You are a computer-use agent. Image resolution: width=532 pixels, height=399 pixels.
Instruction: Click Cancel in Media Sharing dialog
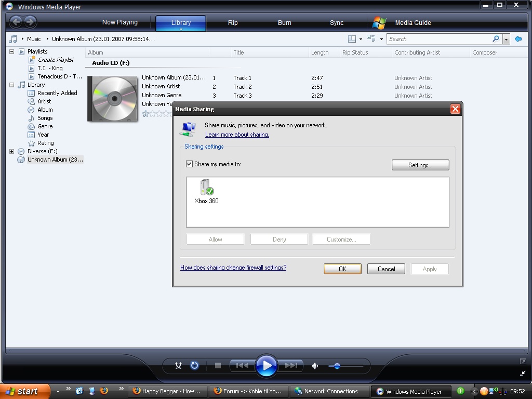coord(386,269)
